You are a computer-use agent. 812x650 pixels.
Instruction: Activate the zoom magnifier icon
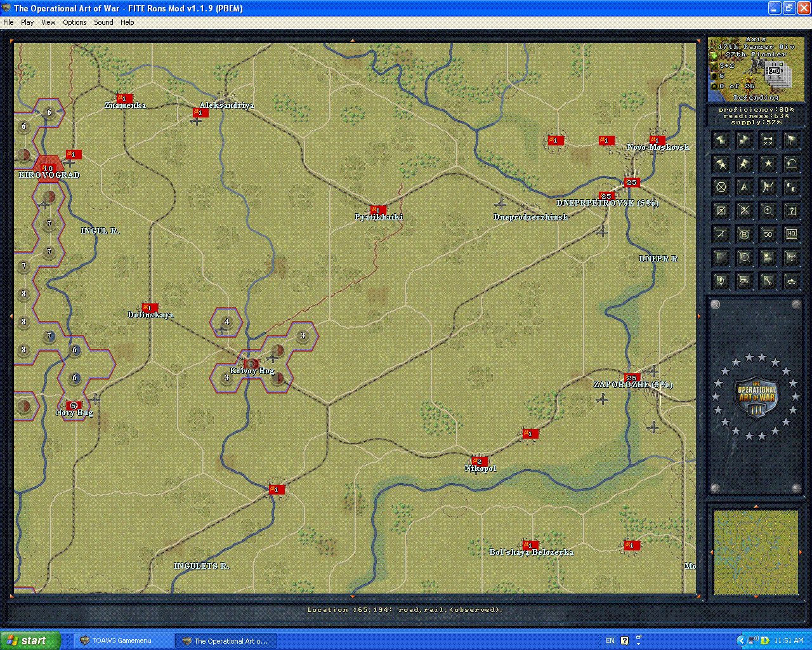point(768,210)
